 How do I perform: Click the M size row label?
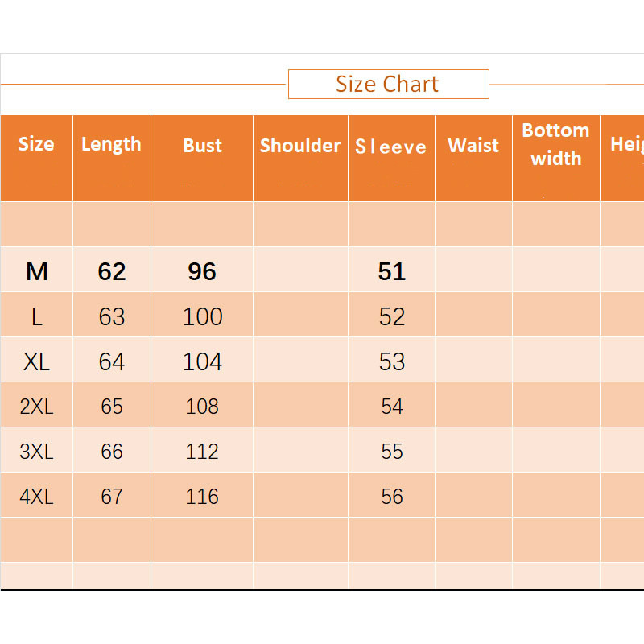[x=37, y=272]
